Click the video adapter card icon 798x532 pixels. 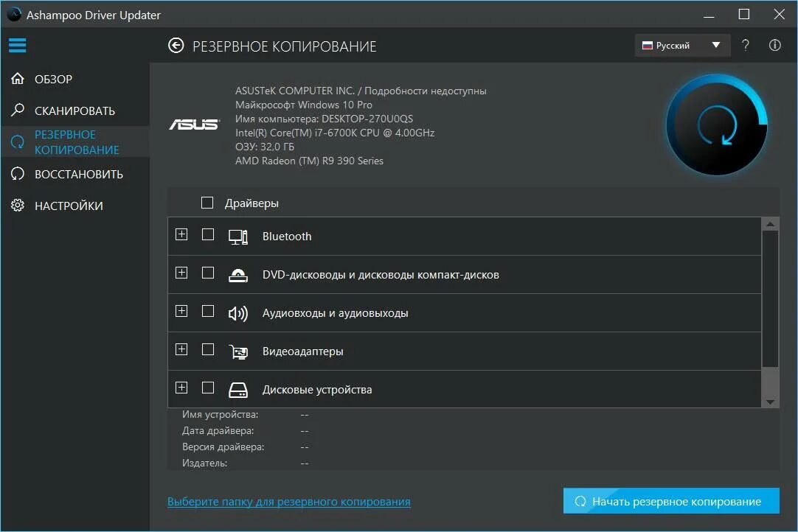tap(238, 351)
